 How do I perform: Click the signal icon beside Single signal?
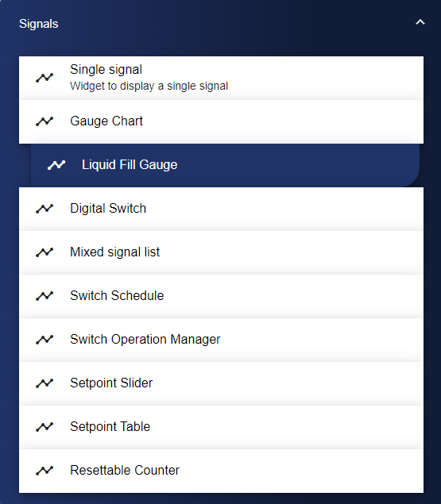tap(44, 78)
